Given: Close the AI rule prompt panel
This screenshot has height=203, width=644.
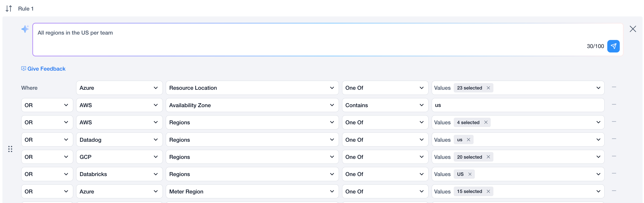Looking at the screenshot, I should point(632,29).
